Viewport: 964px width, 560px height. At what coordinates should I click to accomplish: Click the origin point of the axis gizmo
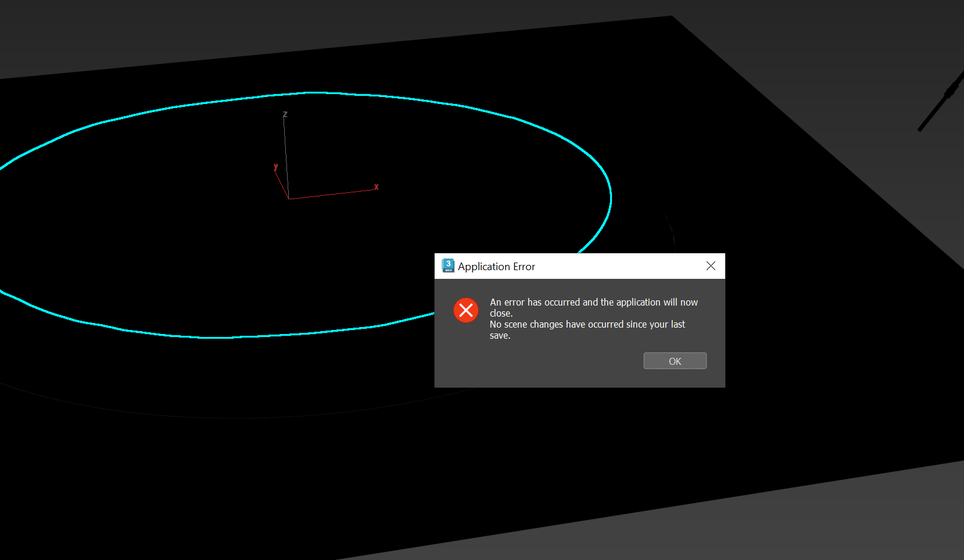[x=289, y=199]
